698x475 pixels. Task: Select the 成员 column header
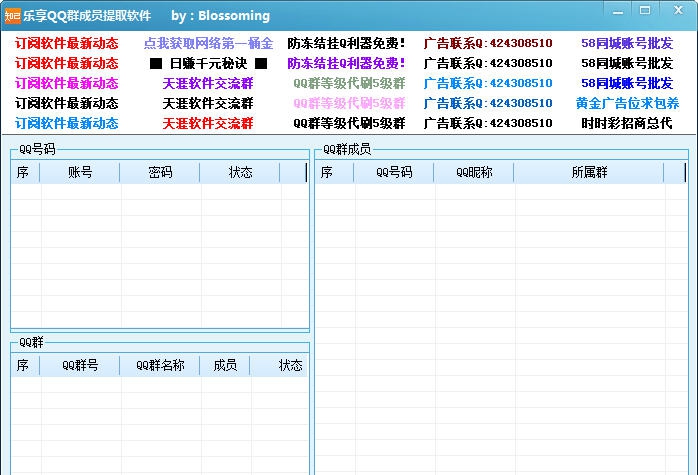point(225,365)
